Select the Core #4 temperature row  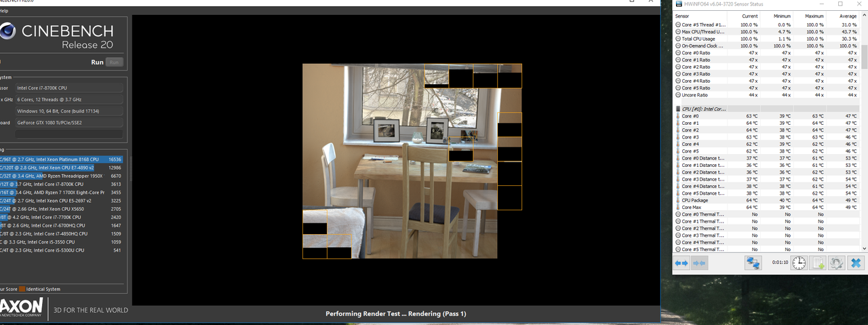click(x=766, y=144)
